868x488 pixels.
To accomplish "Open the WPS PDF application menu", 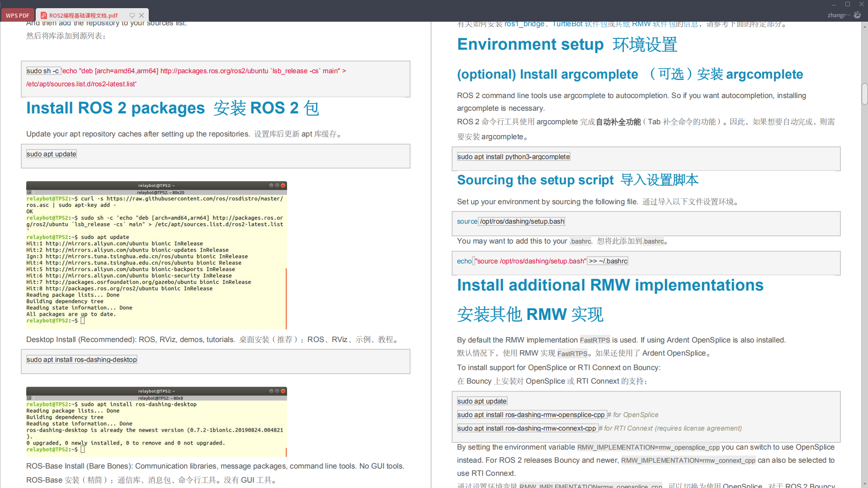I will (x=17, y=15).
